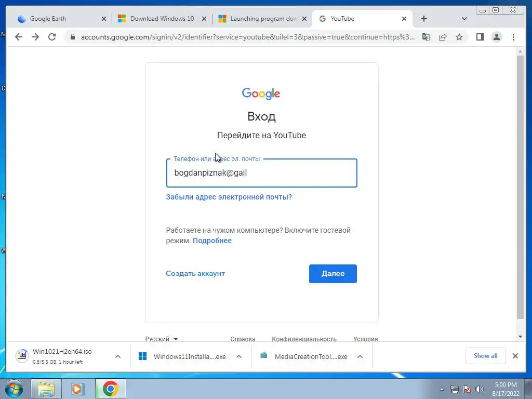Open the Action Center flag icon

coord(467,389)
